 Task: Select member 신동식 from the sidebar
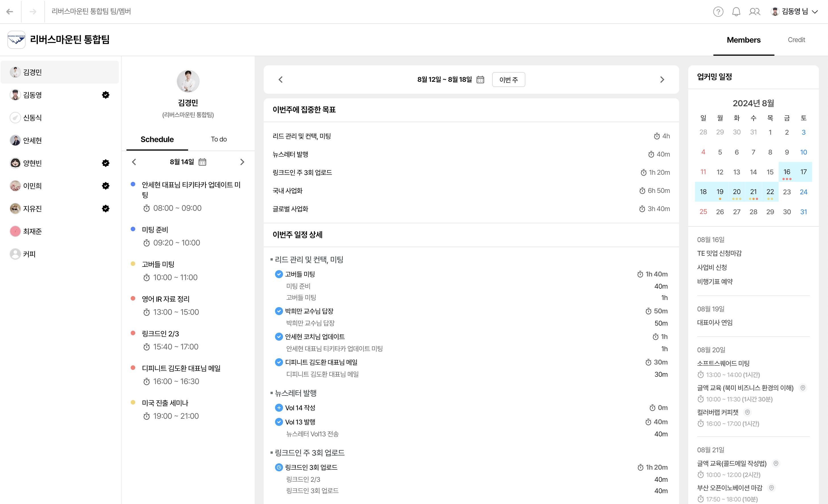coord(33,118)
